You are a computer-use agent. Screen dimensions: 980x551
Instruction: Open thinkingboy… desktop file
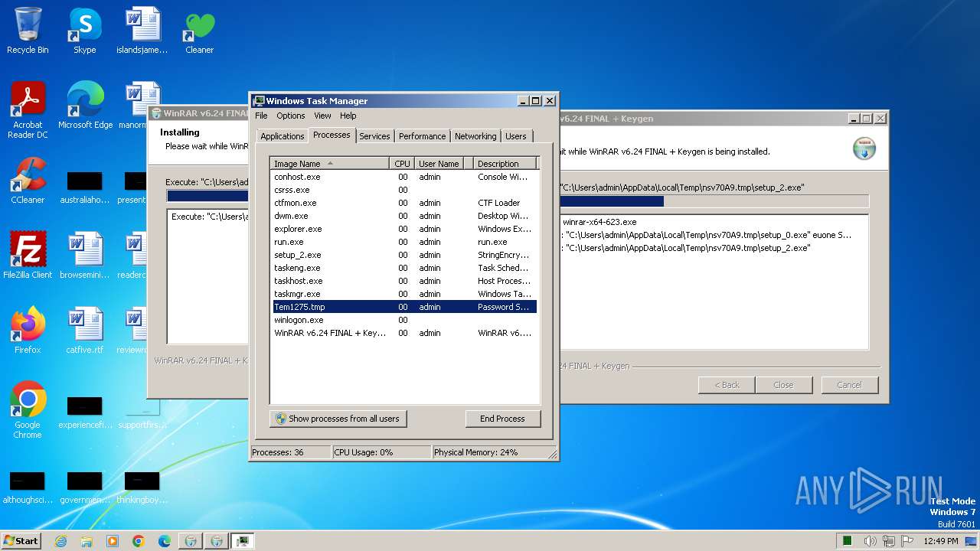[x=142, y=488]
